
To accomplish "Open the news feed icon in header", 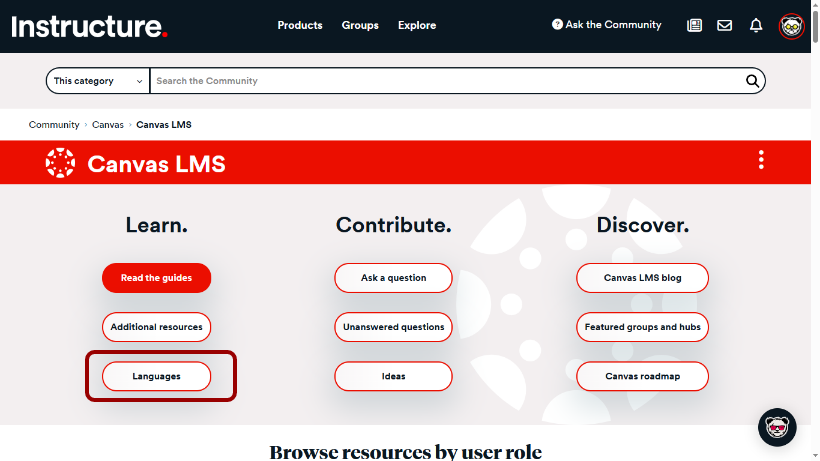I will [x=694, y=25].
